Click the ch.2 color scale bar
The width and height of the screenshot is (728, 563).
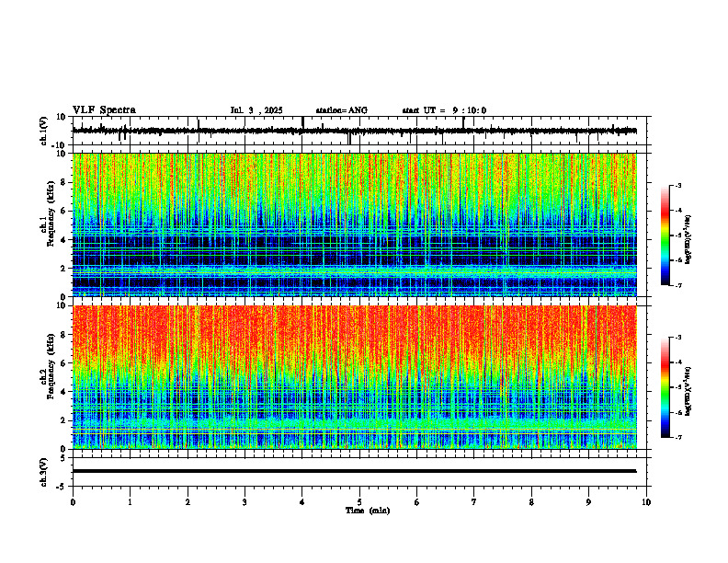(x=665, y=387)
